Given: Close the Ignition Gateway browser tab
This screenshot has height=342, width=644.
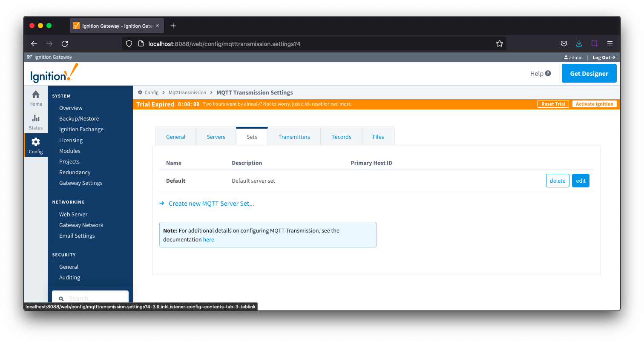Looking at the screenshot, I should pyautogui.click(x=157, y=26).
